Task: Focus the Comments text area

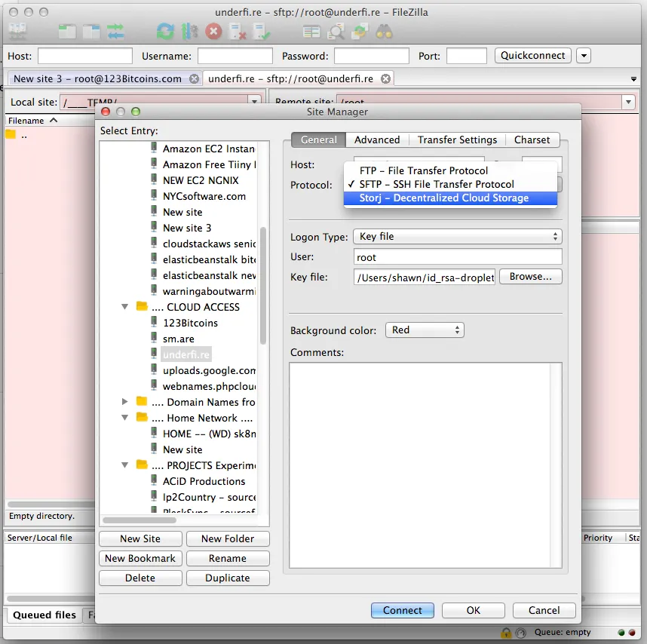Action: click(x=425, y=465)
